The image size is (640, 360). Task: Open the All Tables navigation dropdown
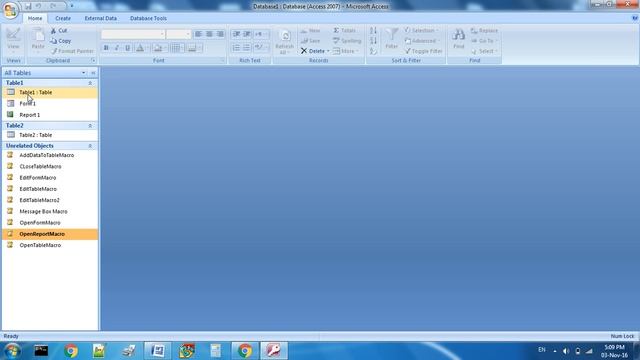84,73
